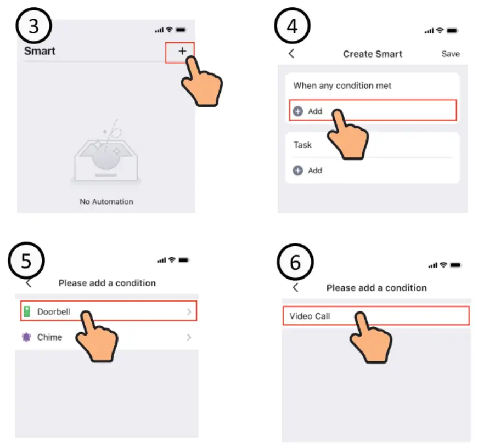
Task: Click the plus circle in the condition Add row
Action: [x=298, y=111]
